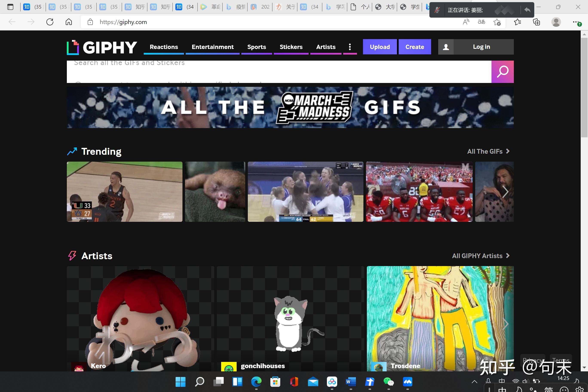Open the Read aloud icon in address bar

point(466,22)
